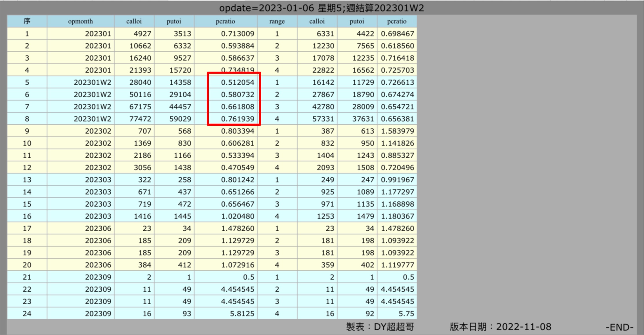Click the 序 column header
Screen dimensions: 644x335
coord(27,21)
